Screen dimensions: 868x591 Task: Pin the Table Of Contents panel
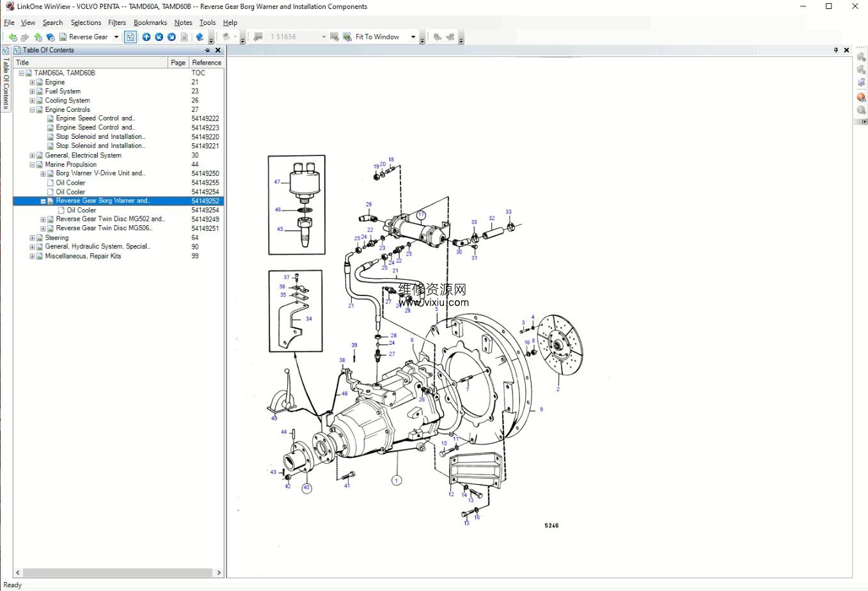(207, 50)
